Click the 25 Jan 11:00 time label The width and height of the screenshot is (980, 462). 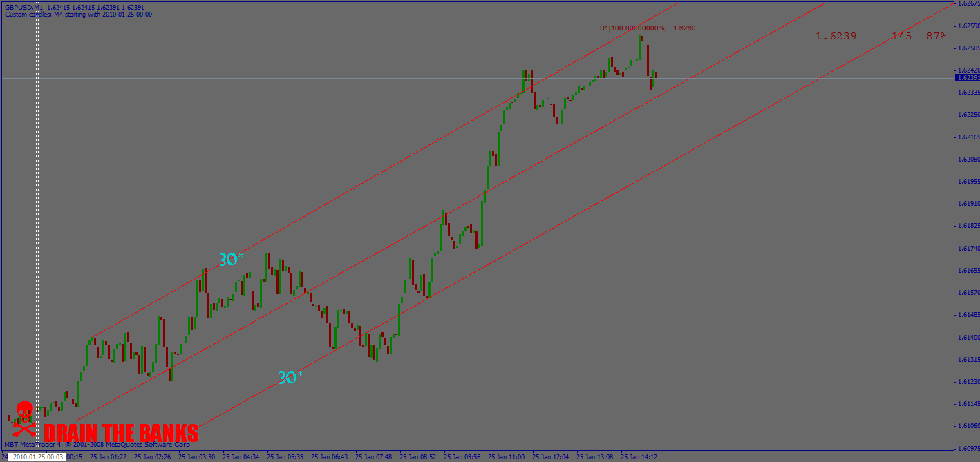[506, 456]
